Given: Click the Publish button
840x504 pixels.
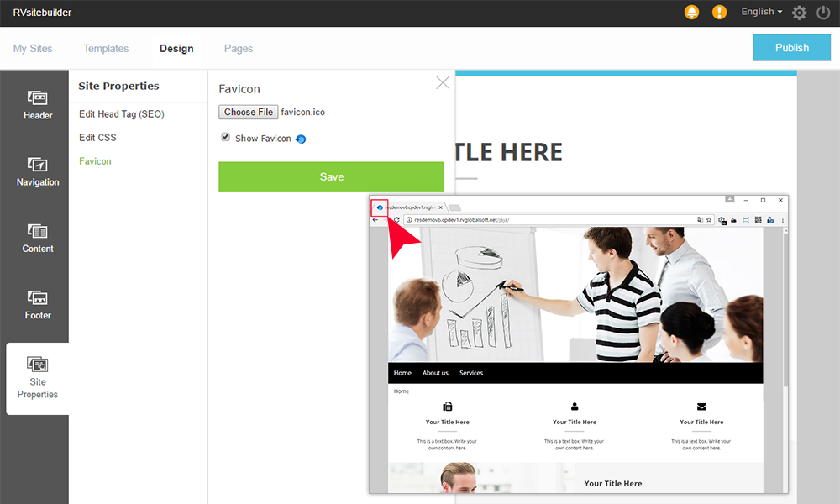Looking at the screenshot, I should point(792,48).
